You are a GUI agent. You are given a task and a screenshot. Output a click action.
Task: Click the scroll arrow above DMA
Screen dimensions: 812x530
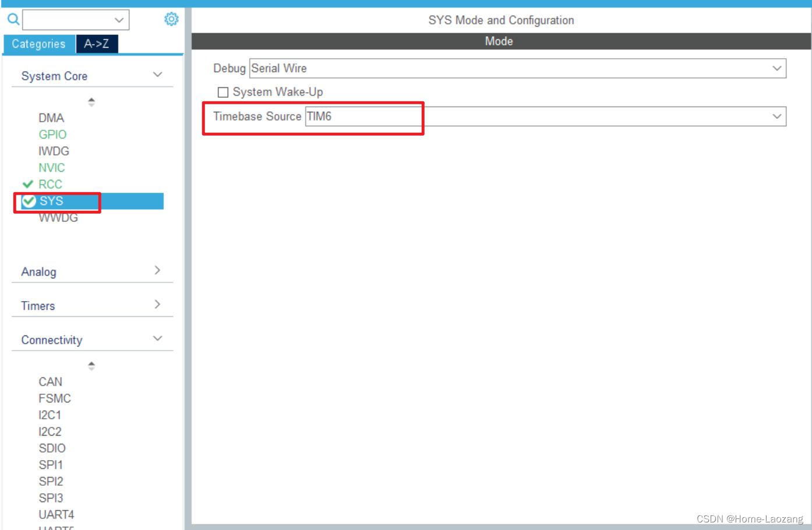91,101
